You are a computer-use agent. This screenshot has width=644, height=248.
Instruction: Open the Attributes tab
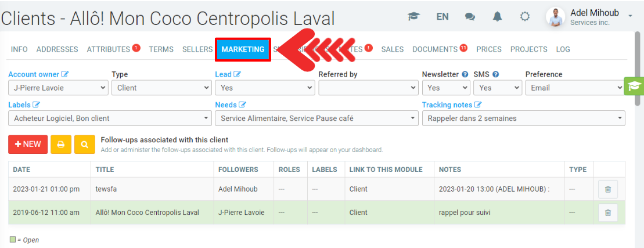point(108,49)
